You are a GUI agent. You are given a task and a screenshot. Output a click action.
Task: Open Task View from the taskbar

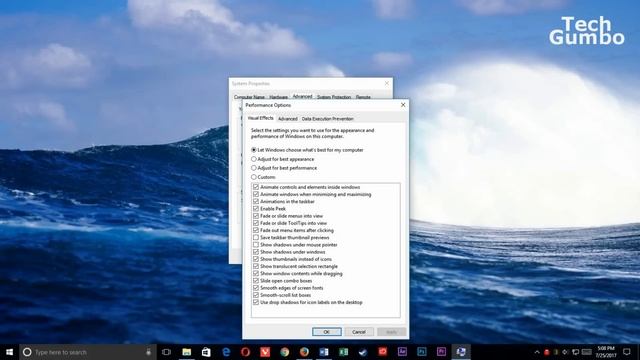pos(166,352)
